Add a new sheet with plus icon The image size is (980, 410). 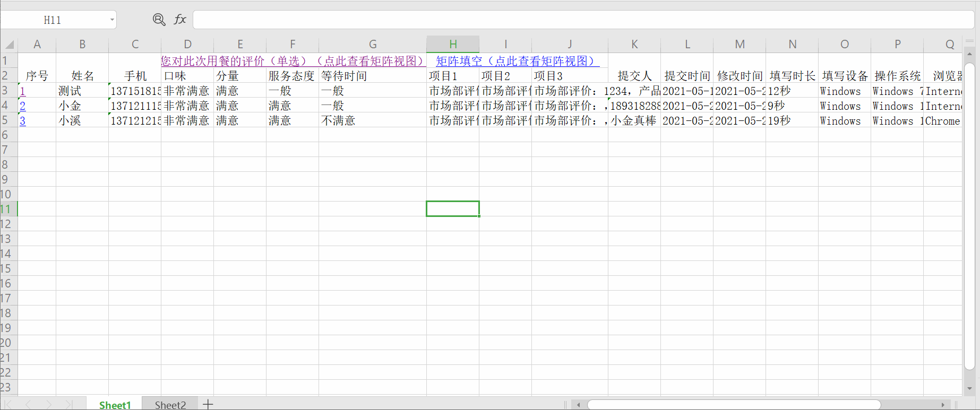(x=208, y=404)
